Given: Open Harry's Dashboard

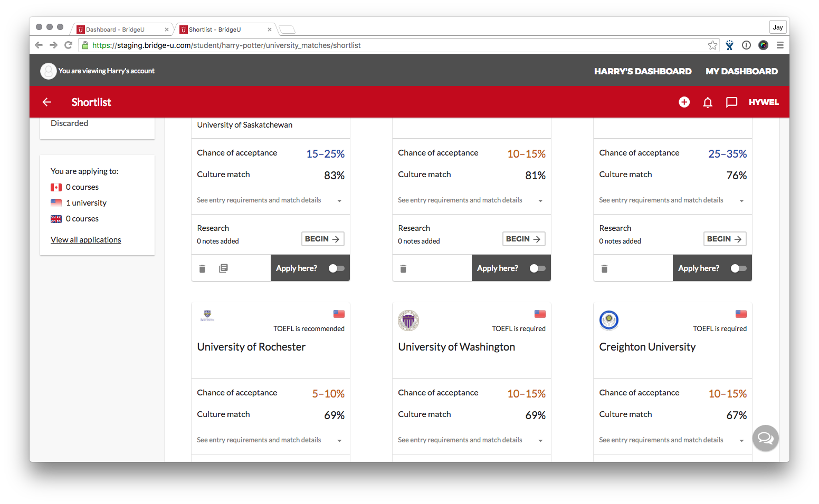Looking at the screenshot, I should tap(643, 71).
